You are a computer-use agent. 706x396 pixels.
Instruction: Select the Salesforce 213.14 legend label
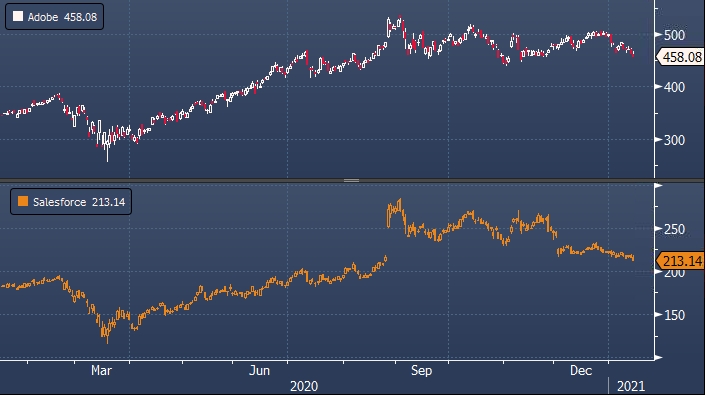(79, 202)
